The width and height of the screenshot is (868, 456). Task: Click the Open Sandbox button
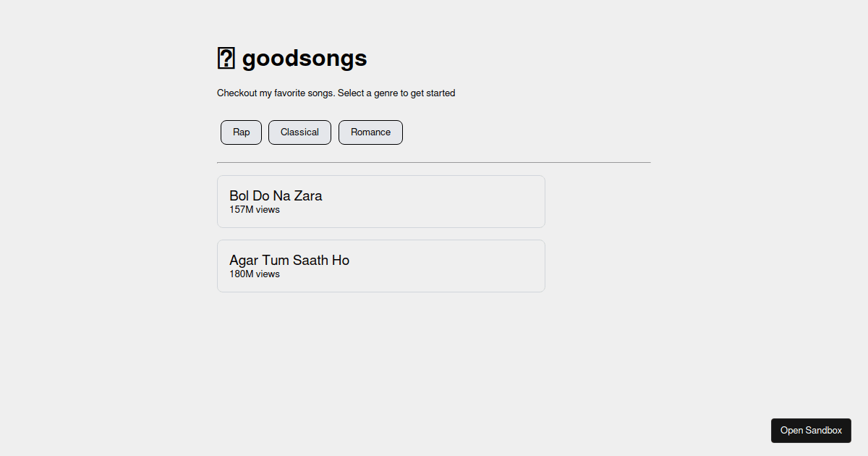pos(811,430)
